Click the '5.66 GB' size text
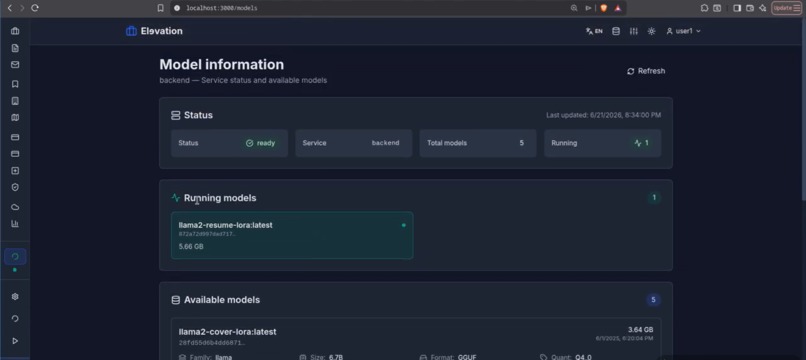The image size is (806, 360). click(x=191, y=247)
